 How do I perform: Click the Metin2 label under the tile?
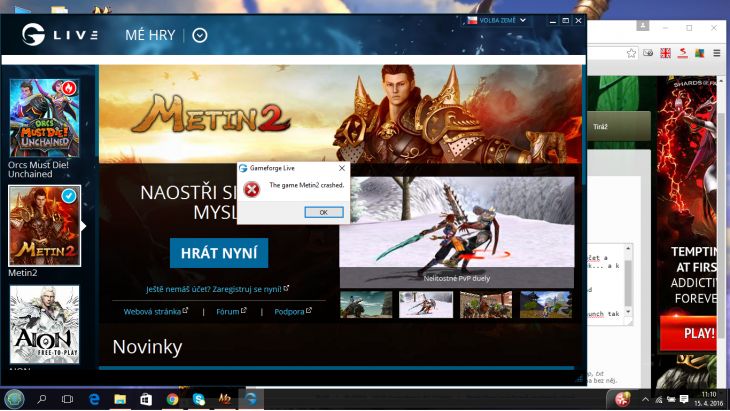(x=22, y=273)
